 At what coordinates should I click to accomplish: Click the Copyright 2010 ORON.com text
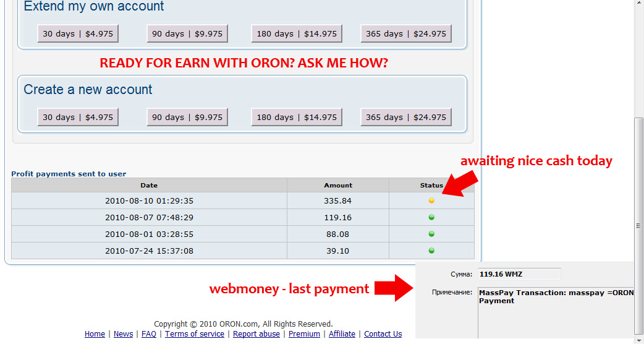(x=243, y=324)
